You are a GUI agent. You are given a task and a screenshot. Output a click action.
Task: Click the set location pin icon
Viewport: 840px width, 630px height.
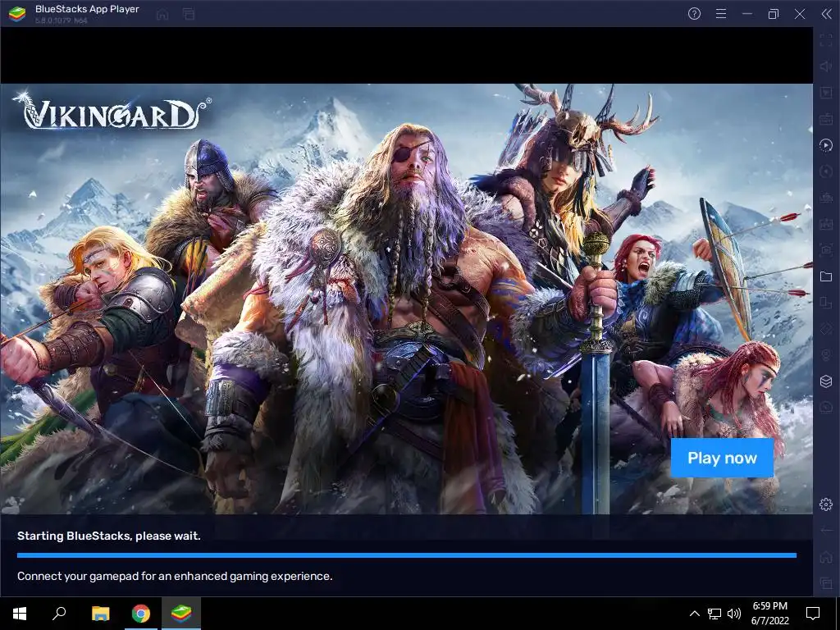(825, 355)
